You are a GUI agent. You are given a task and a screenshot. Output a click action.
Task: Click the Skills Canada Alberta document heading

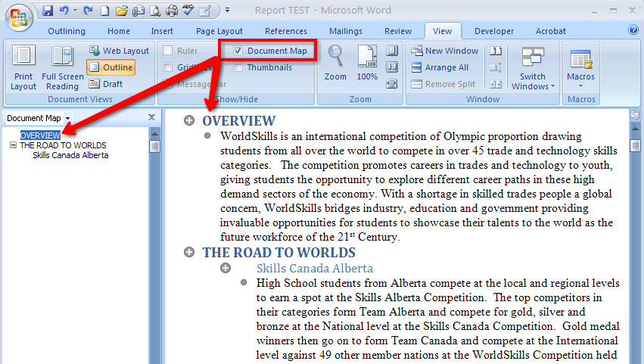coord(315,269)
